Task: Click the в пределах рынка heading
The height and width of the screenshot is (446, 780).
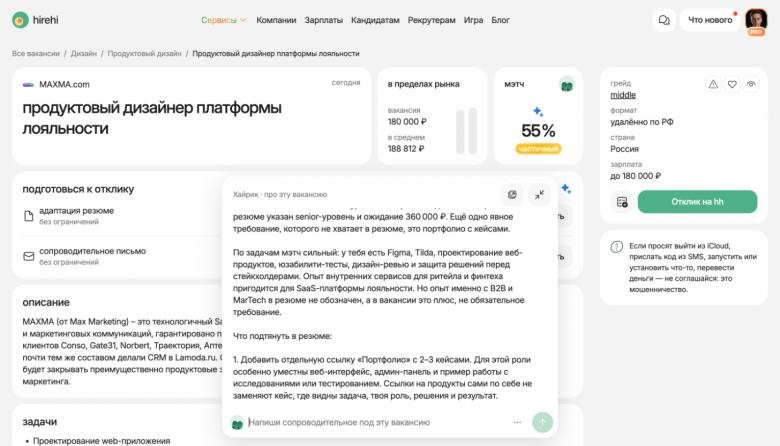Action: [x=423, y=84]
